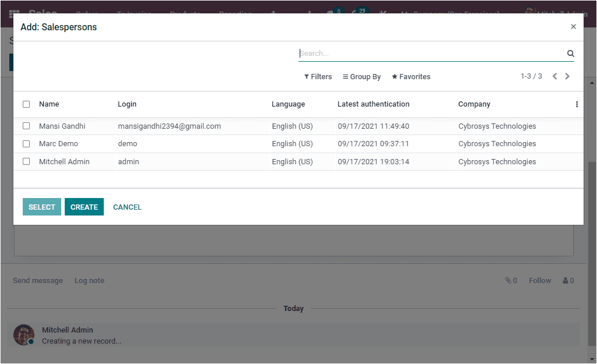
Task: Check the Marc Demo row checkbox
Action: tap(26, 143)
